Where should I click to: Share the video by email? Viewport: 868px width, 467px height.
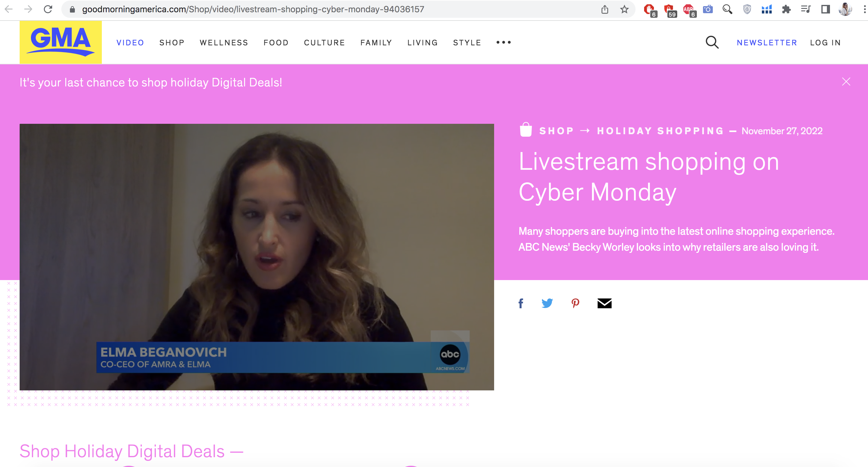(x=605, y=303)
